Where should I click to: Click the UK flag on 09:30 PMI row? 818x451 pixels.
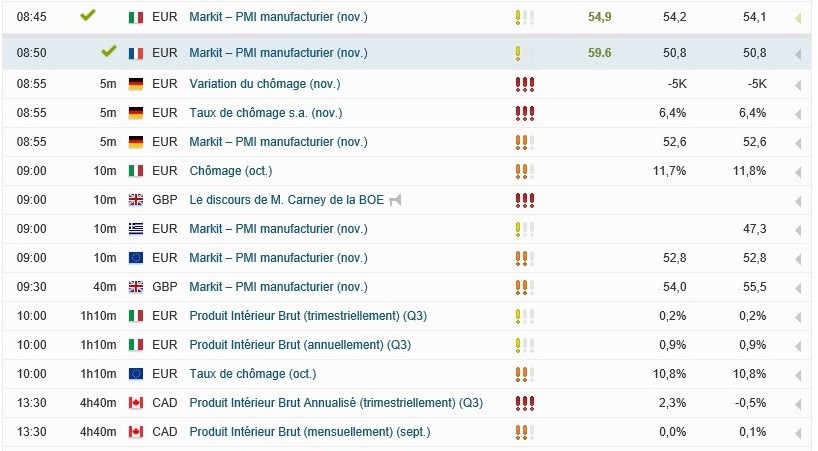[x=136, y=287]
